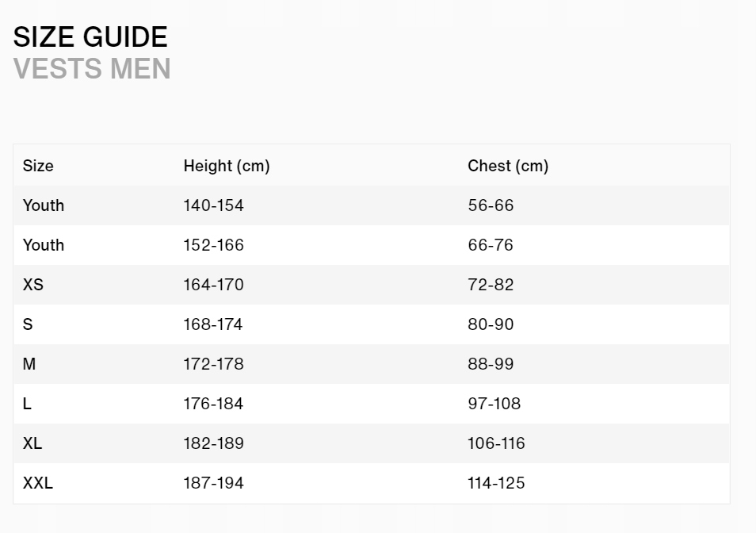Click the 176-184 height cell

coord(213,404)
